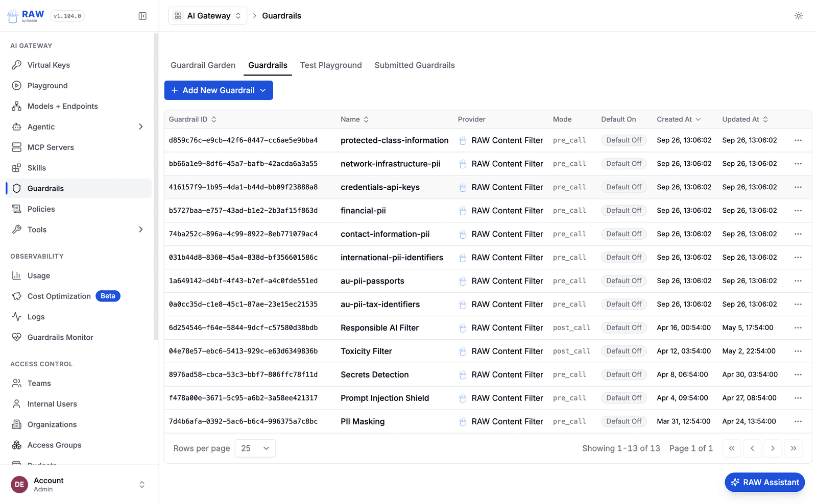The height and width of the screenshot is (504, 817).
Task: Toggle Default Off for Responsible AI Filter
Action: coord(623,327)
